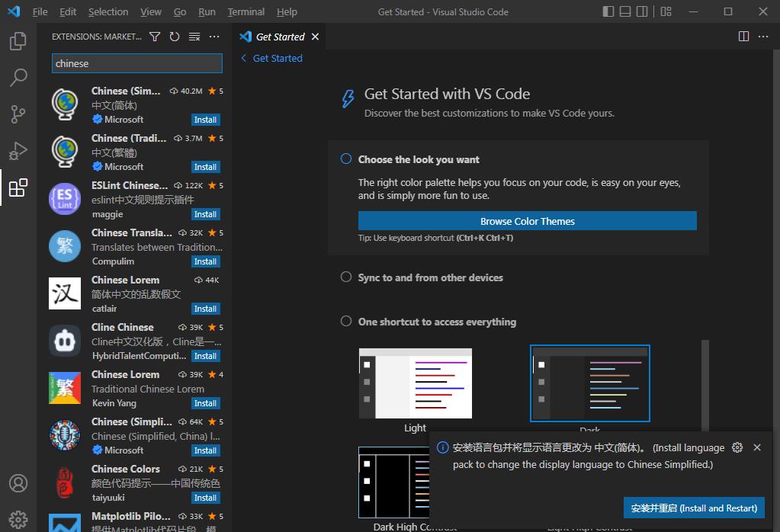
Task: Click Browse Color Themes
Action: pos(528,221)
